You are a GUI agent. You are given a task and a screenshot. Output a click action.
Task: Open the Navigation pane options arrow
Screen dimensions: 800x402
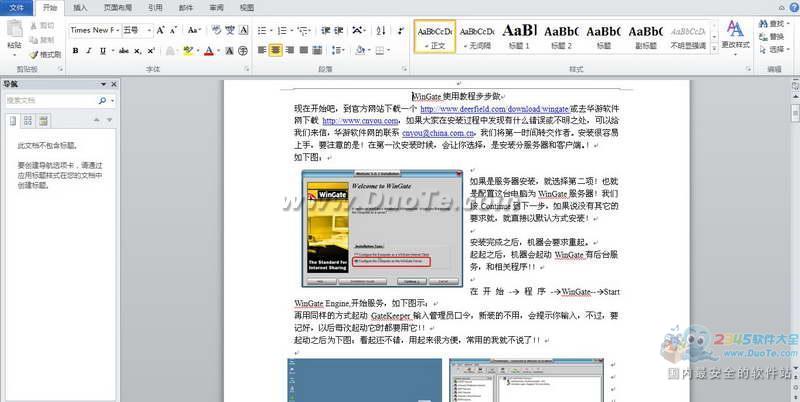[104, 84]
